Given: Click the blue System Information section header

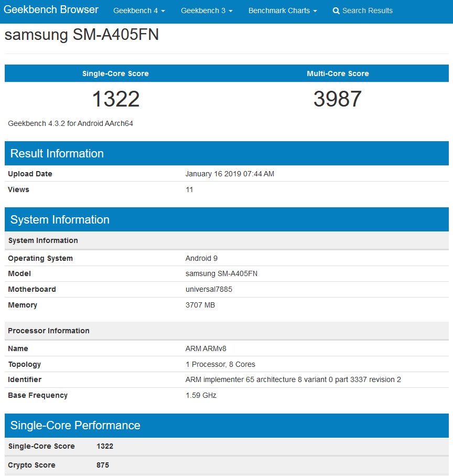Looking at the screenshot, I should 60,219.
